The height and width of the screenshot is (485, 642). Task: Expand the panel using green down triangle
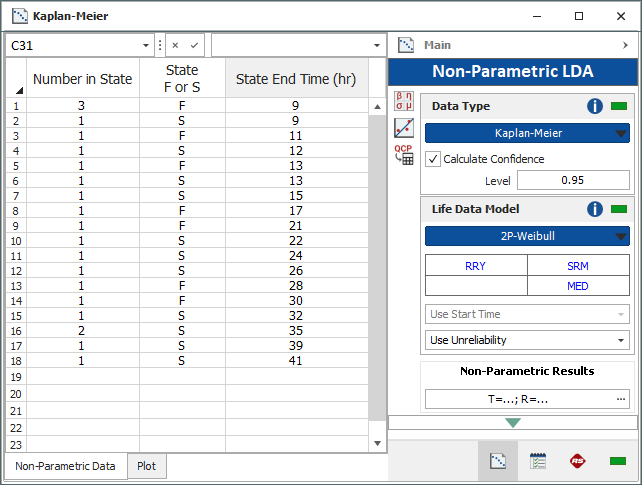pyautogui.click(x=513, y=422)
